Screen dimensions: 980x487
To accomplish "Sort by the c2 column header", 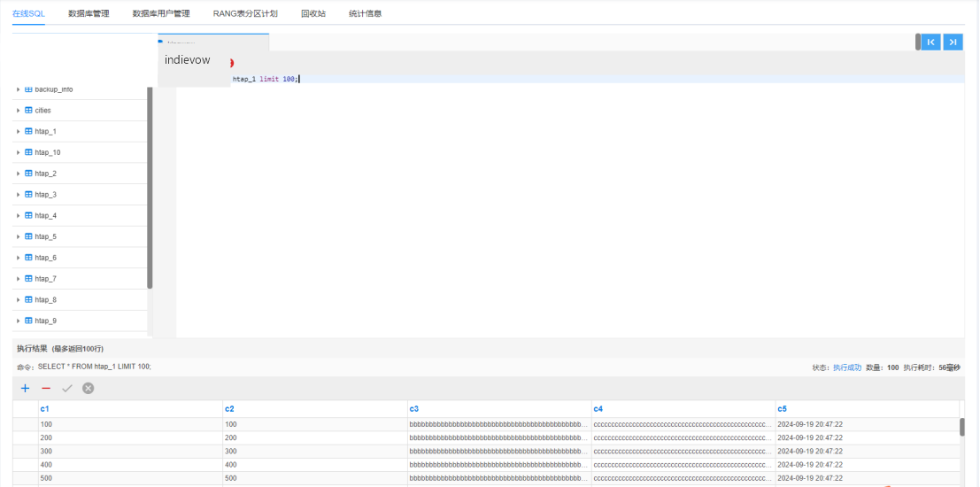I will [228, 409].
